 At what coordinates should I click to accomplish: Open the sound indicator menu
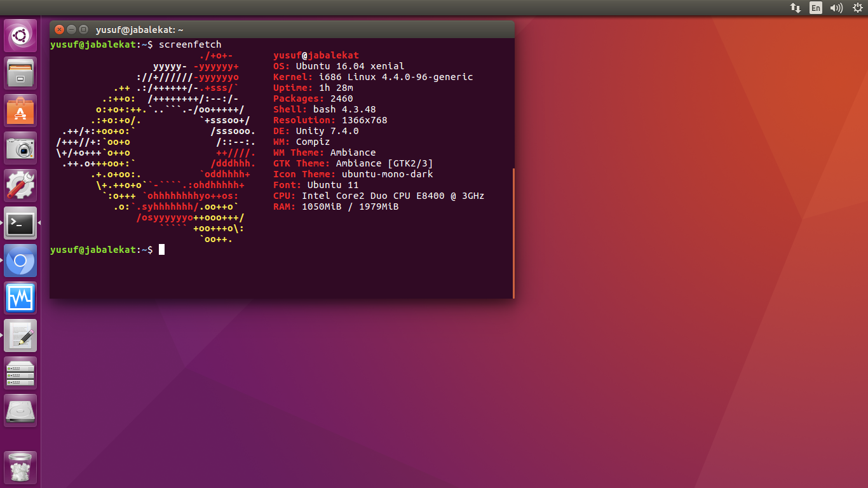click(836, 8)
